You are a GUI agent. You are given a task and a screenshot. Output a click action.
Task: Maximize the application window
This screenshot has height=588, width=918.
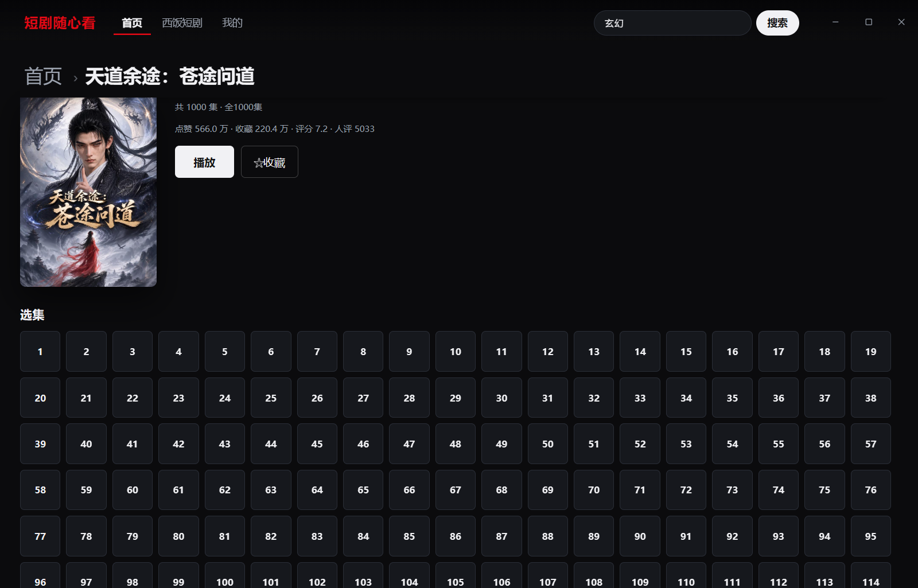[869, 22]
